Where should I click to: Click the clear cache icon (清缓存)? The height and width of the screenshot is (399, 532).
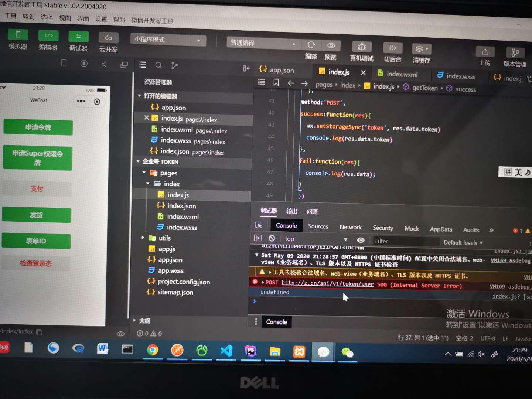(x=422, y=49)
